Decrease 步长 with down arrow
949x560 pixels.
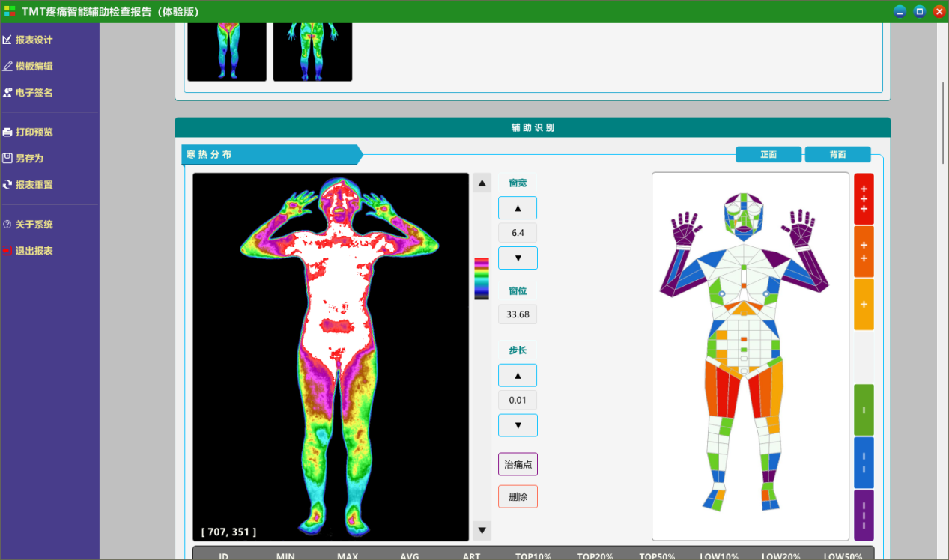(x=518, y=425)
